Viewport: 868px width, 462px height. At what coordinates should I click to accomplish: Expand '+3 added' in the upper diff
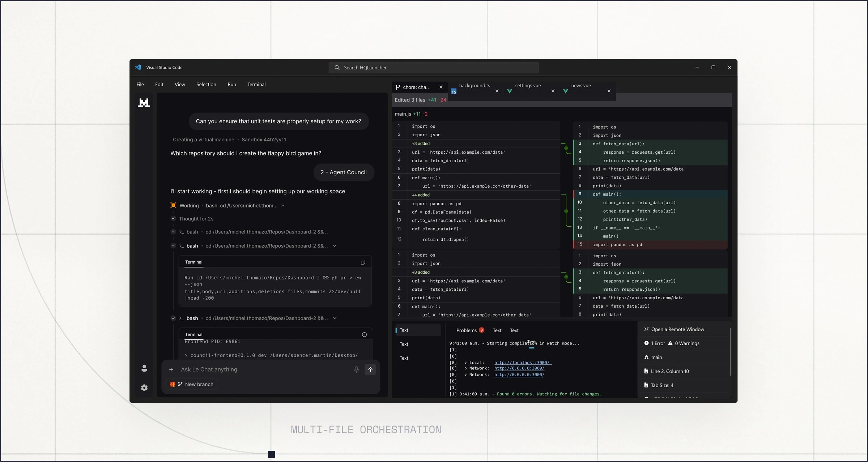(421, 144)
